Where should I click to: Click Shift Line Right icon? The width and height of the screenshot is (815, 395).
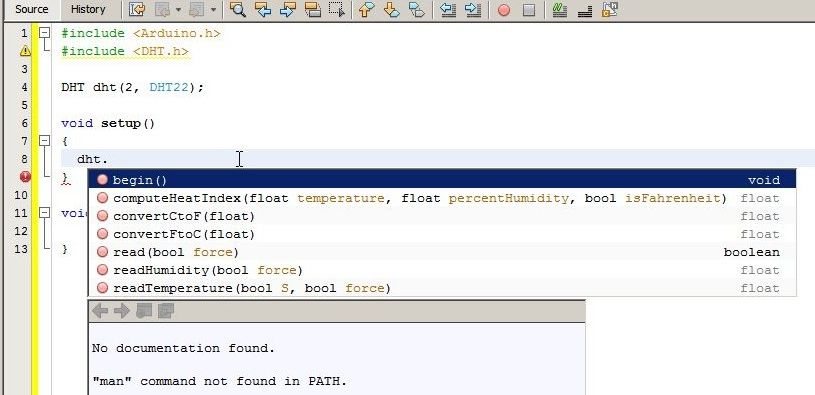tap(472, 9)
